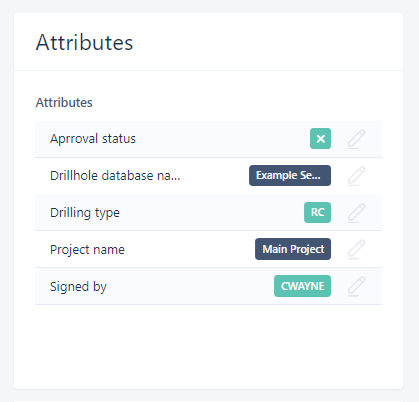This screenshot has height=402, width=419.
Task: Edit the Project name pencil icon
Action: pyautogui.click(x=357, y=249)
